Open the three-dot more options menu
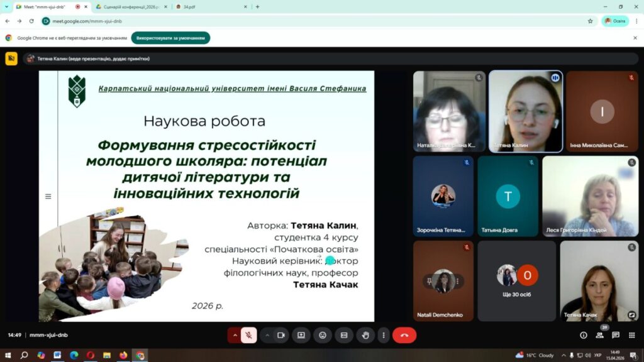 pyautogui.click(x=383, y=335)
